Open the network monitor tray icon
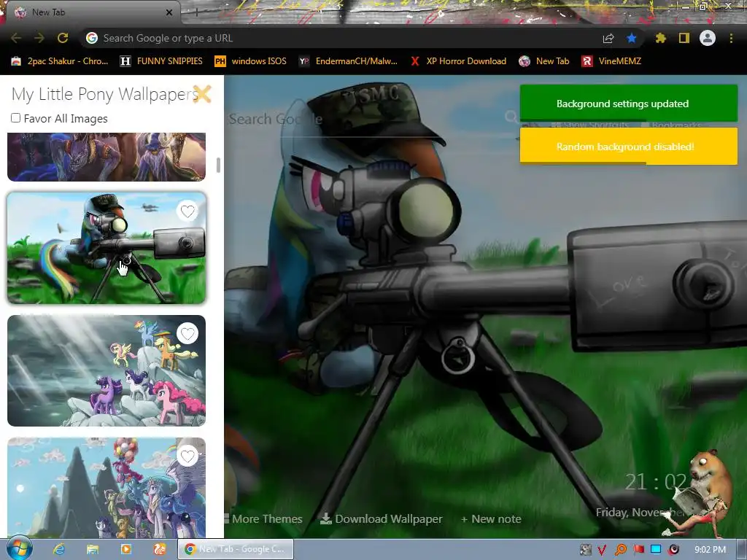The image size is (747, 560). pos(656,550)
